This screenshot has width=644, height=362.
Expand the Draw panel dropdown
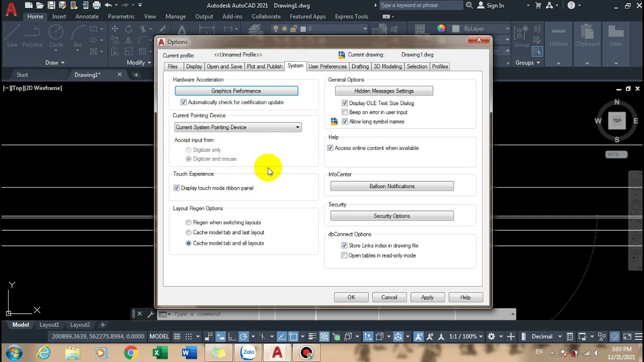pos(55,63)
